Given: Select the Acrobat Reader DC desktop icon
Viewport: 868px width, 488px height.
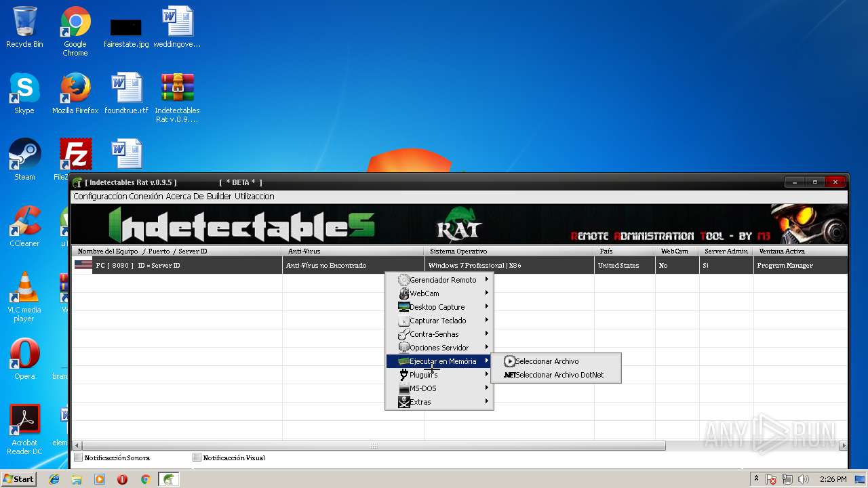Looking at the screenshot, I should pyautogui.click(x=24, y=430).
